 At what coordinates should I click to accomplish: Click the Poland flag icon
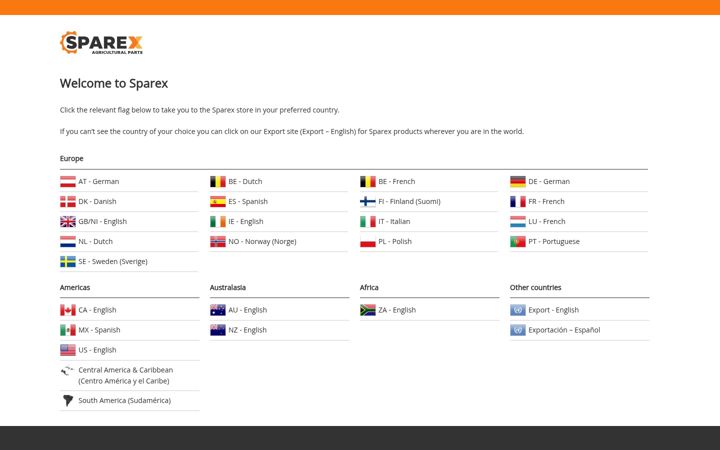pos(368,242)
